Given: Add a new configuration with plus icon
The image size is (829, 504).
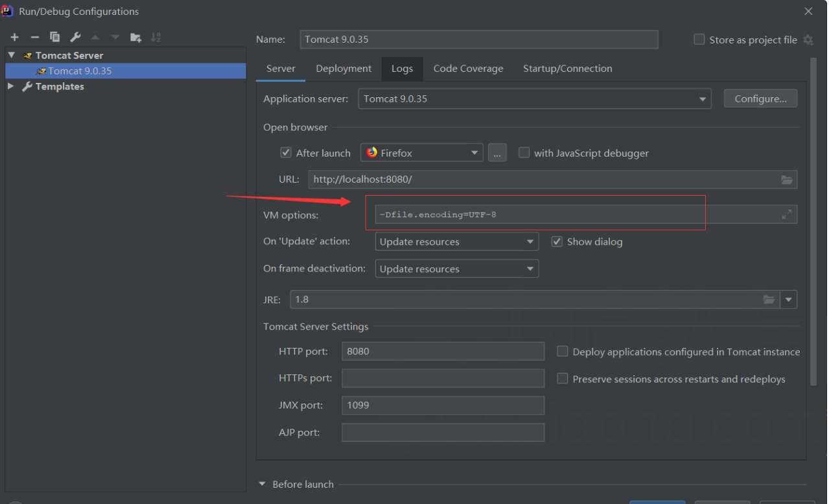Looking at the screenshot, I should pyautogui.click(x=14, y=38).
